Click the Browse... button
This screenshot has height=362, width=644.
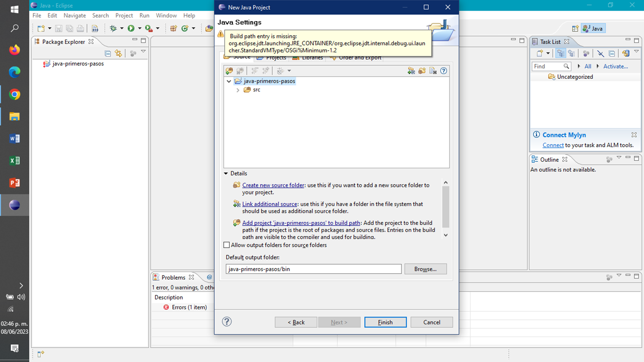(x=426, y=269)
